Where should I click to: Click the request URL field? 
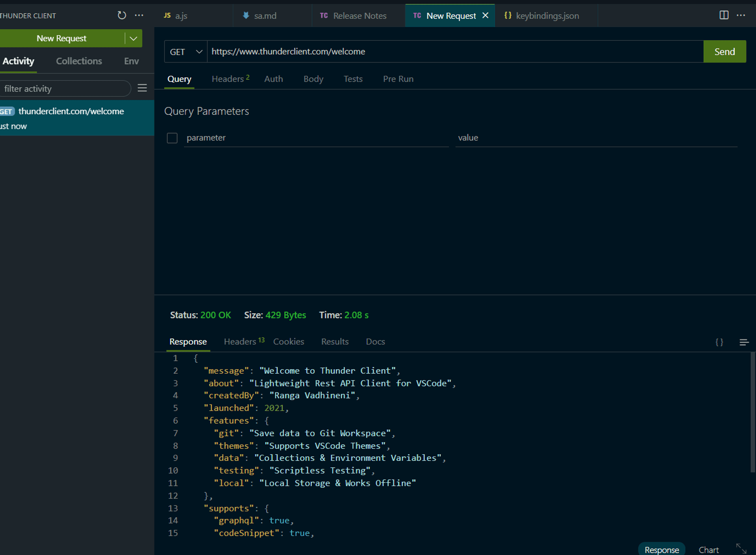[455, 52]
